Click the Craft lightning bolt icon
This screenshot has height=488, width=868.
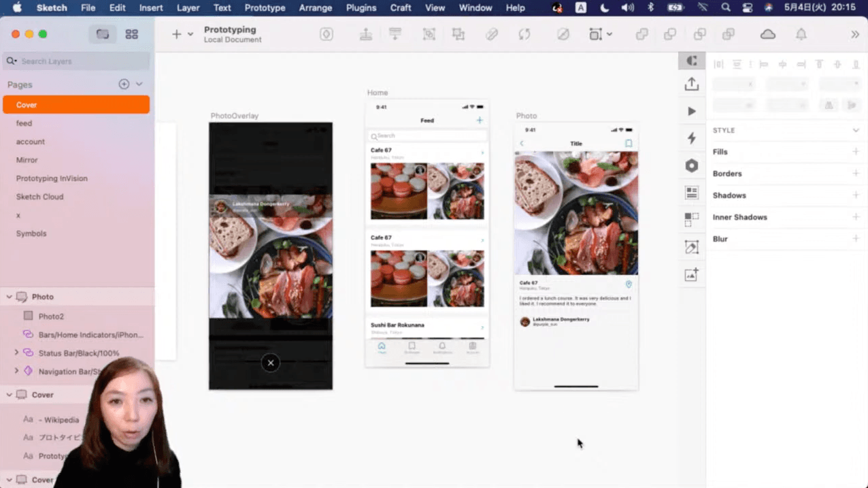(692, 138)
